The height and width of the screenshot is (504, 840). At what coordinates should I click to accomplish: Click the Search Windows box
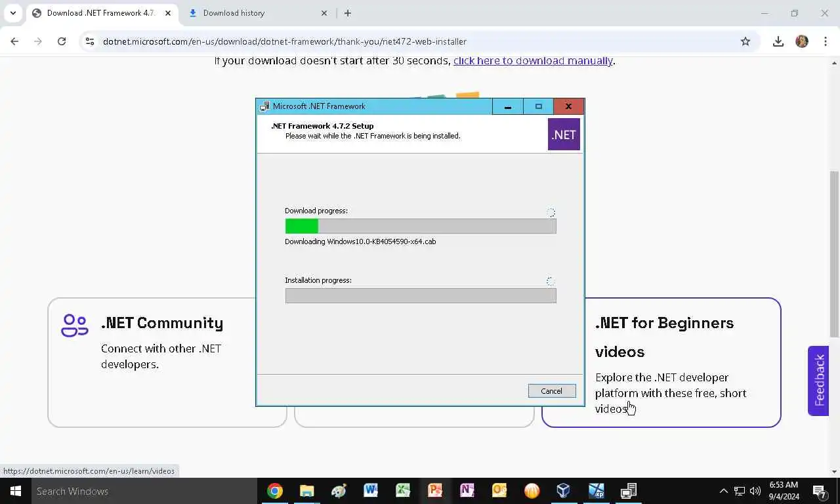144,491
